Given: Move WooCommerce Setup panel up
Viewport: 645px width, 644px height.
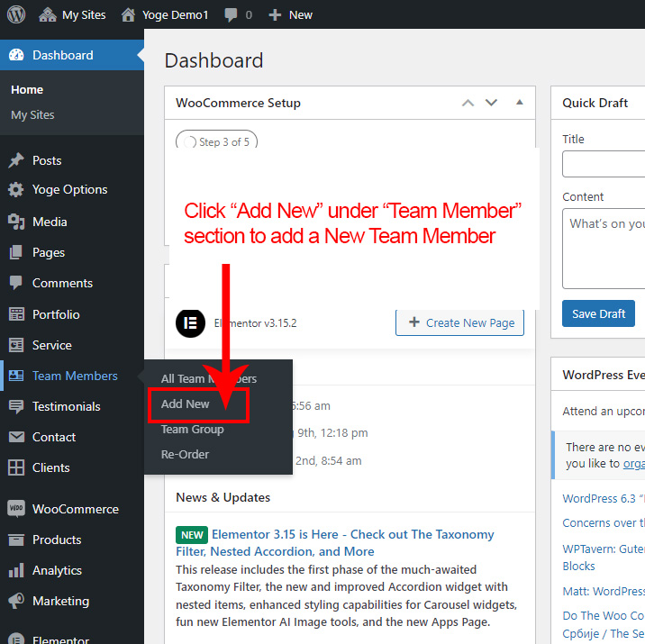Looking at the screenshot, I should (x=468, y=103).
